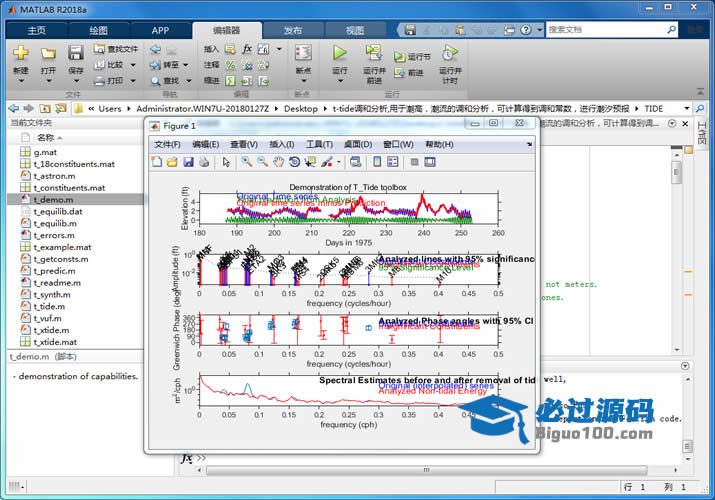Select g.mat in the file list

point(75,152)
